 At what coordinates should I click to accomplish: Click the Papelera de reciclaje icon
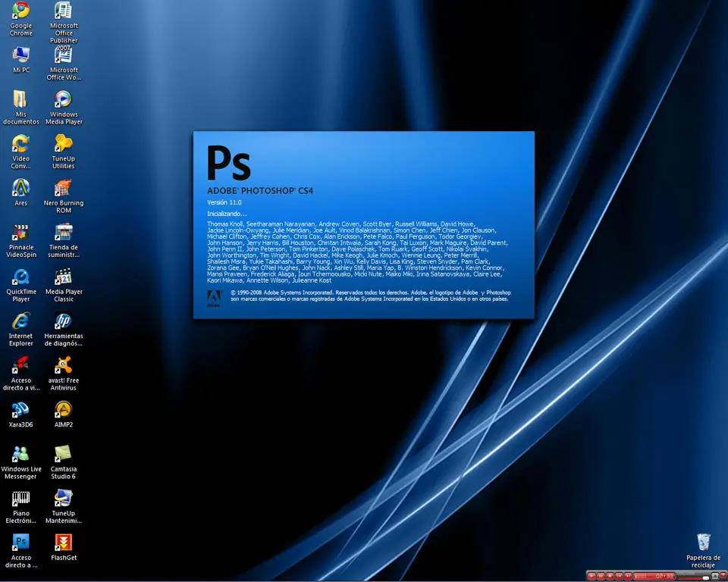pyautogui.click(x=704, y=550)
